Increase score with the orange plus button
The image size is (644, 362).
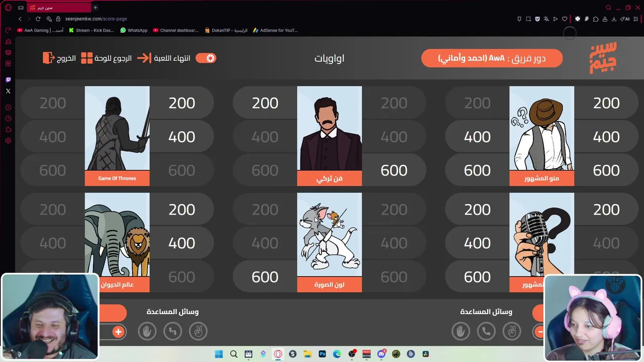(118, 332)
